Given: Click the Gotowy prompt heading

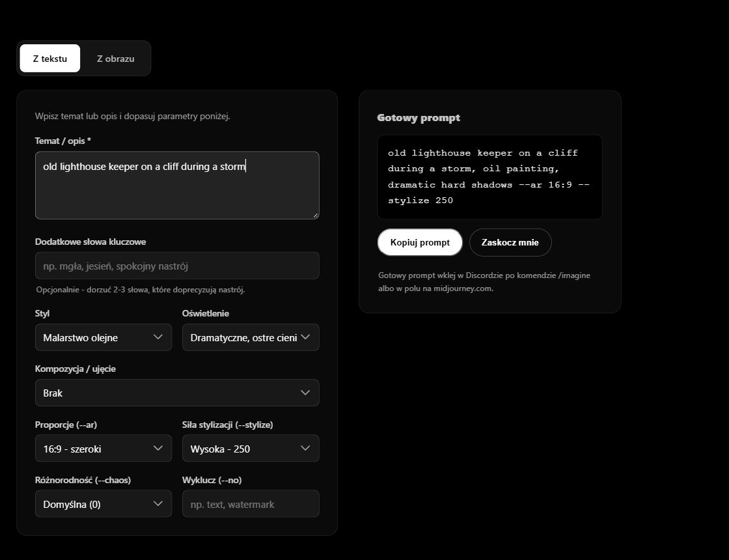Looking at the screenshot, I should (x=419, y=118).
